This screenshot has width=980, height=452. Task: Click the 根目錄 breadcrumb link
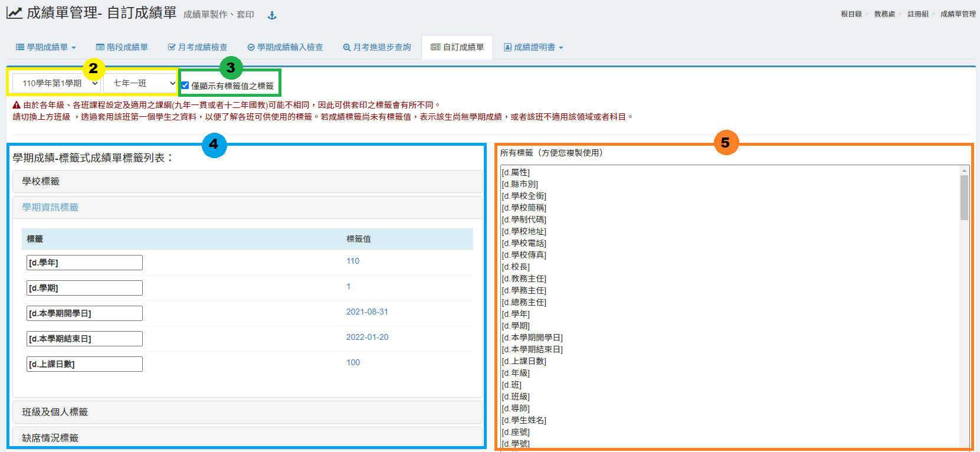851,14
